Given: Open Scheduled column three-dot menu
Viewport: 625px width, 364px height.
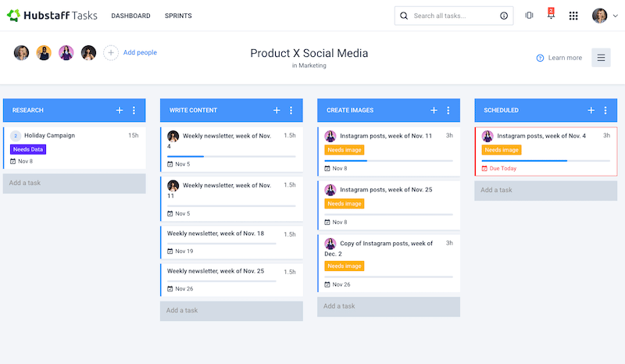Looking at the screenshot, I should pyautogui.click(x=605, y=110).
